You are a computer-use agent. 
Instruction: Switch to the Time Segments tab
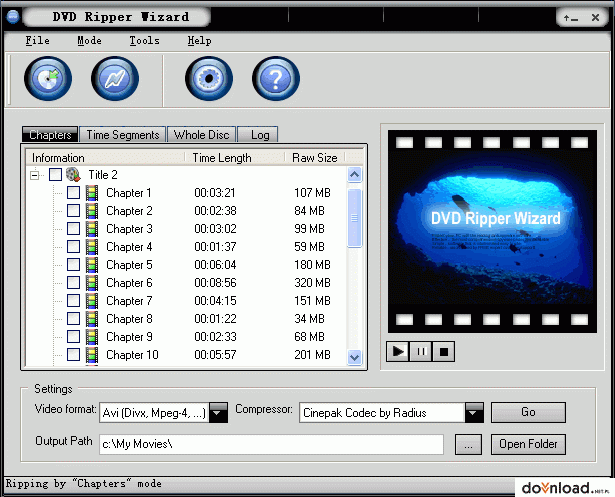123,135
